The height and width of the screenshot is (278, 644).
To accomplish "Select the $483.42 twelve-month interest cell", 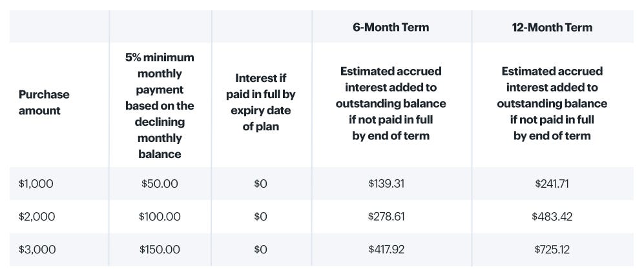I will tap(552, 217).
